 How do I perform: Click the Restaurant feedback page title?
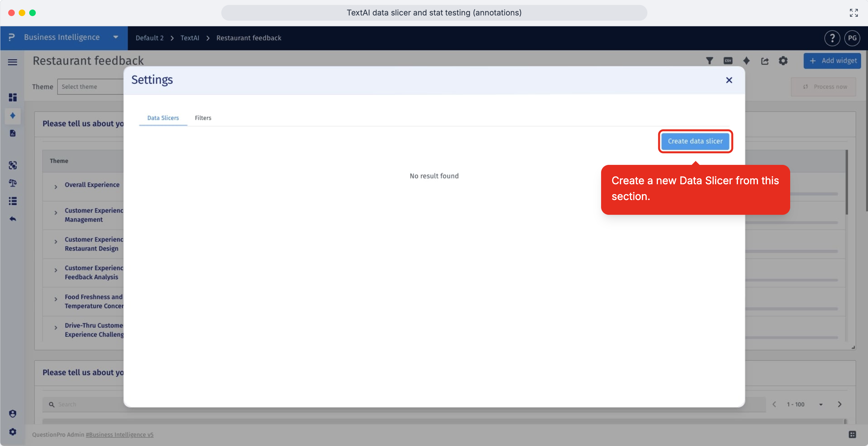(x=88, y=61)
